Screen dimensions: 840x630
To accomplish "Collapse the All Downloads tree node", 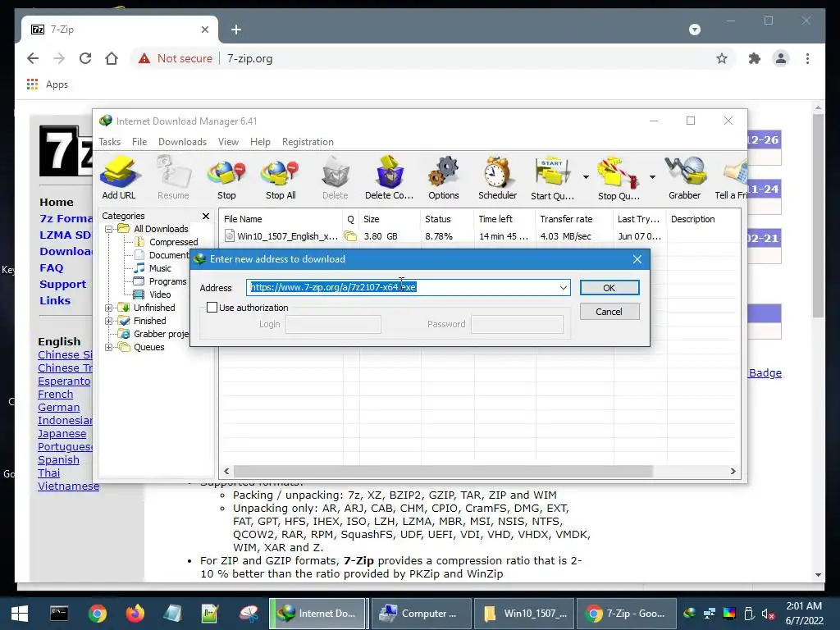I will [x=109, y=229].
